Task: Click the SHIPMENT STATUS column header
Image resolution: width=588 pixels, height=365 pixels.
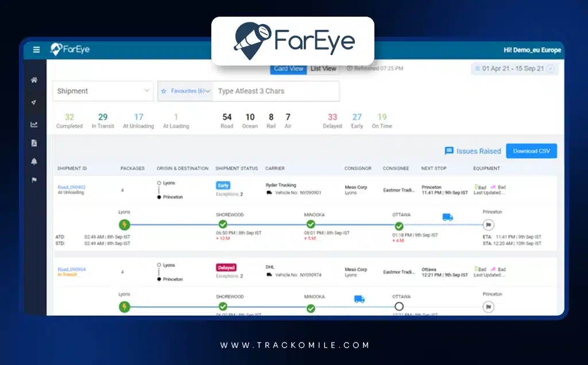Action: (x=237, y=168)
